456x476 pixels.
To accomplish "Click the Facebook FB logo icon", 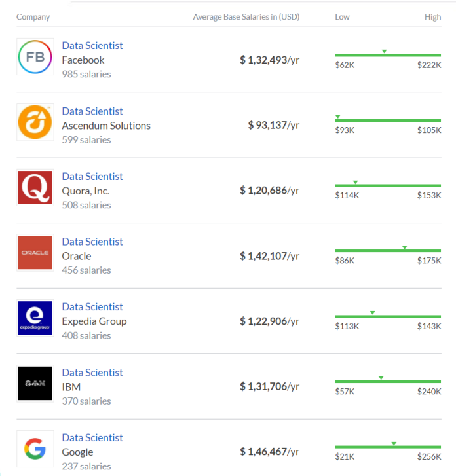I will (35, 57).
